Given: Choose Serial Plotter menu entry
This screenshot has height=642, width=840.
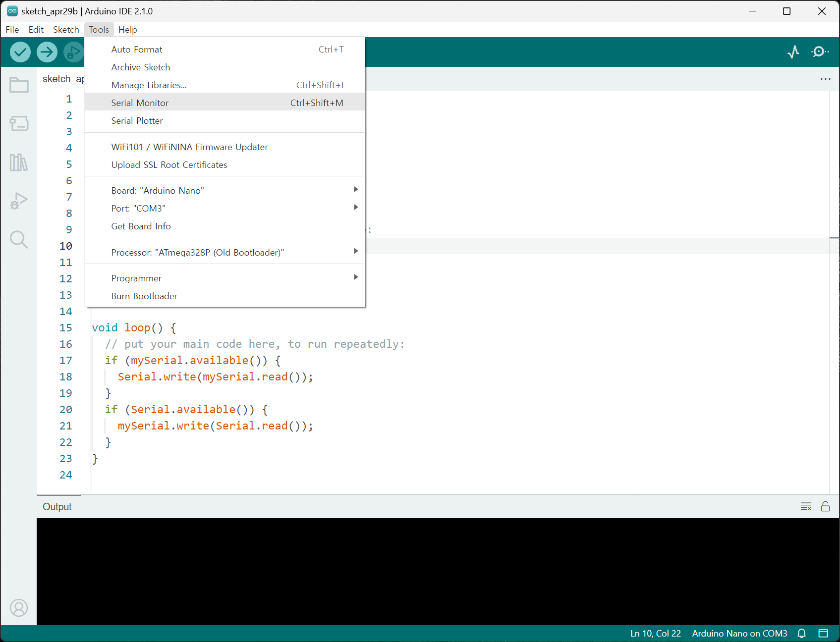Looking at the screenshot, I should (x=225, y=121).
